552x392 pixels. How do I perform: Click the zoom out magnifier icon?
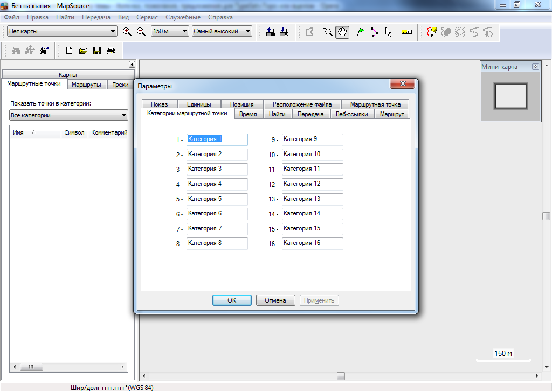[x=141, y=32]
